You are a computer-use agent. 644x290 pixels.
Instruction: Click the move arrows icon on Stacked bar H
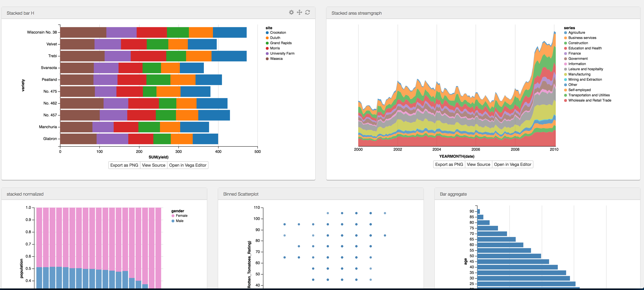[x=299, y=12]
